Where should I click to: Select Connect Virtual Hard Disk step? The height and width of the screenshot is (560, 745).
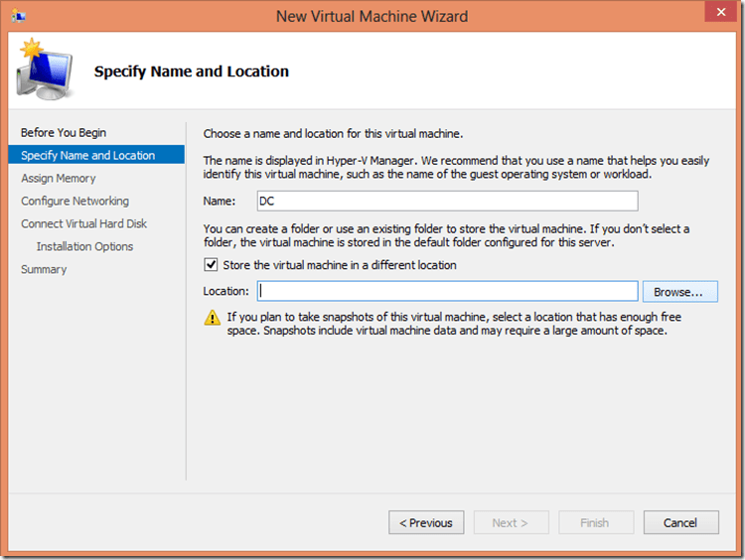tap(83, 224)
